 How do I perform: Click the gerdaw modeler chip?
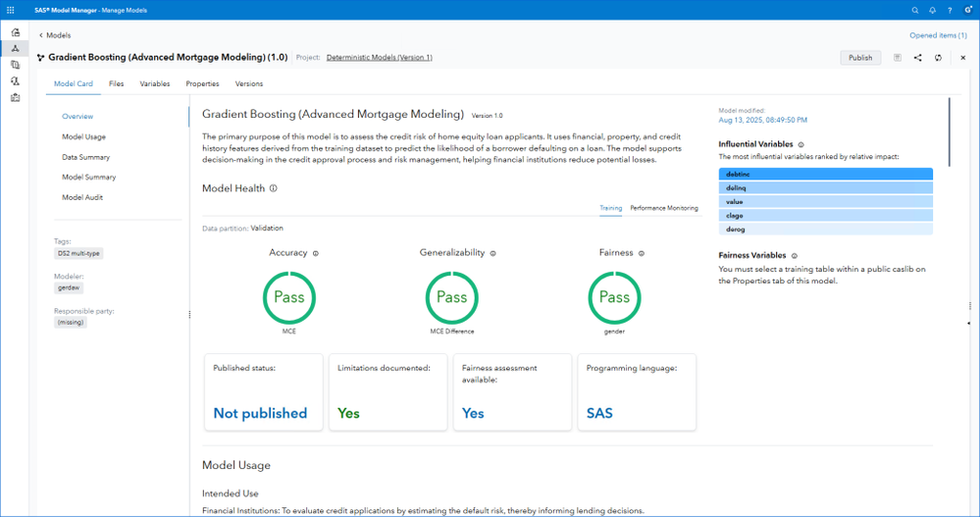point(69,288)
